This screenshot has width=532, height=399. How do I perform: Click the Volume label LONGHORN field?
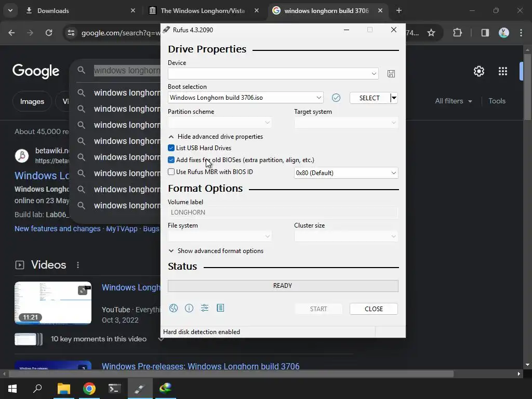283,212
